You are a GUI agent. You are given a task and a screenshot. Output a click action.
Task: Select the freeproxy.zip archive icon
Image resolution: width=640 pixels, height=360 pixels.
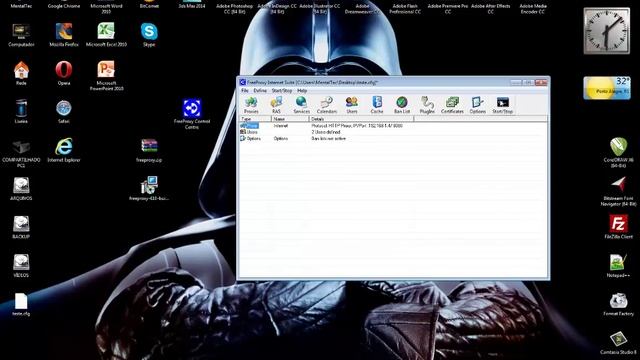point(149,151)
